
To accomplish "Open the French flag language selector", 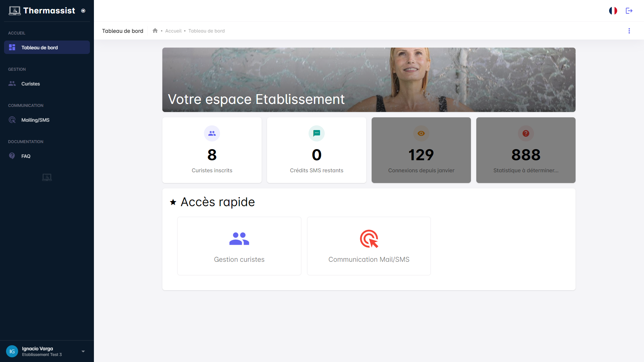I will (x=613, y=11).
